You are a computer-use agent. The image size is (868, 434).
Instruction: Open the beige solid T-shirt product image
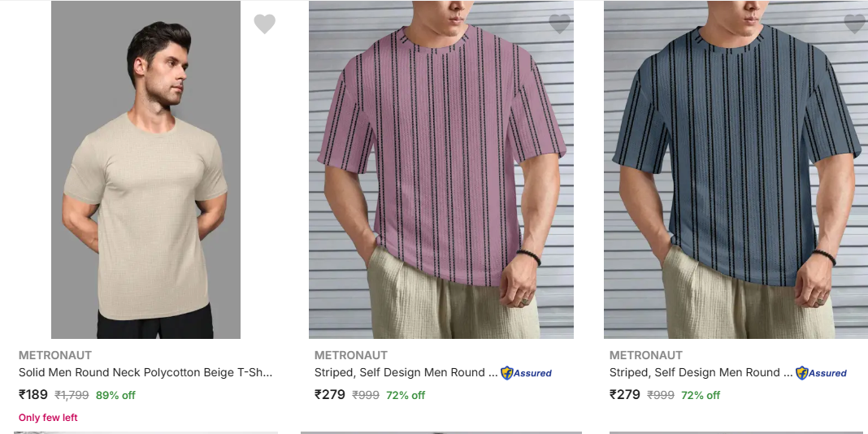tap(146, 171)
